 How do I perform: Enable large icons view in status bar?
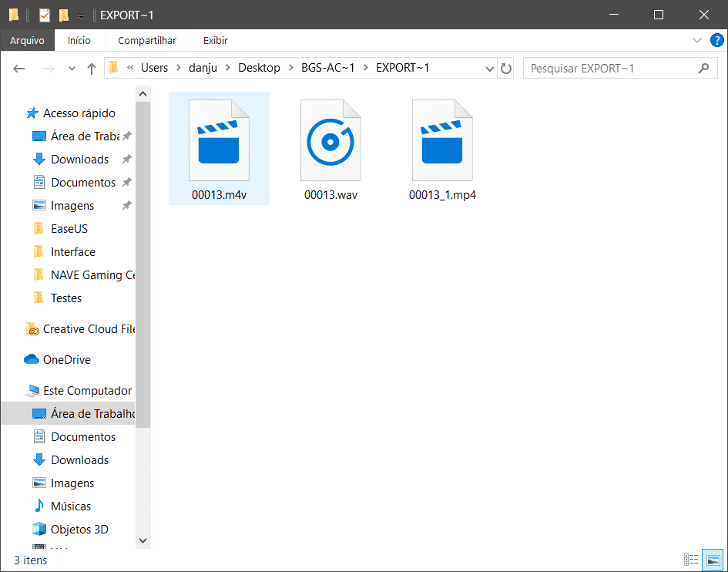[712, 560]
